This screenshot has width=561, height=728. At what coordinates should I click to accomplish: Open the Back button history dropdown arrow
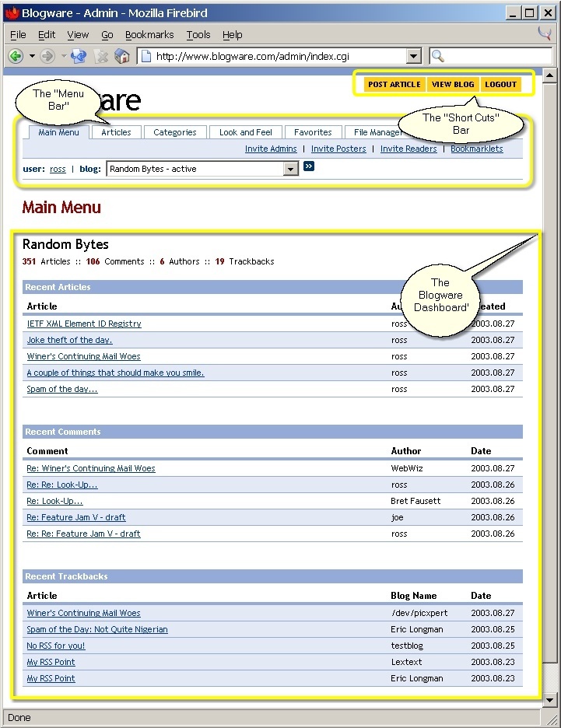click(32, 57)
